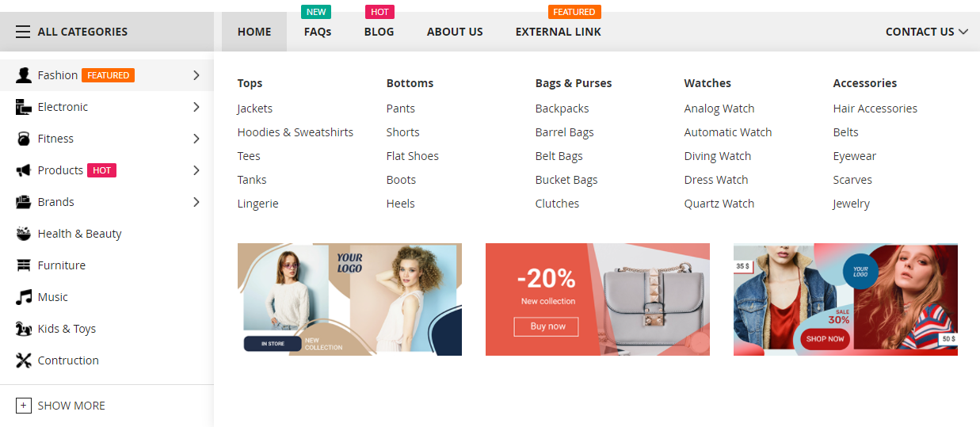Open the Accessories heading link
Viewport: 980px width, 427px height.
tap(865, 83)
